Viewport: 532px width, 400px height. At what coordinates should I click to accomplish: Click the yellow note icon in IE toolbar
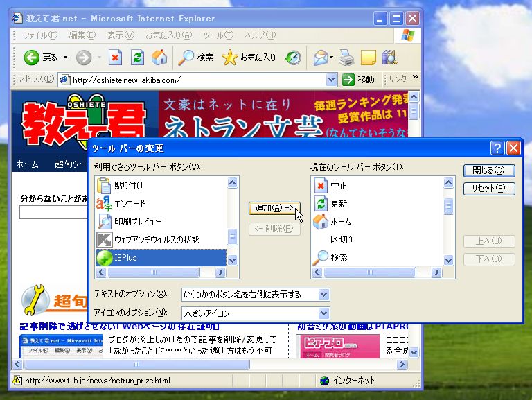369,58
